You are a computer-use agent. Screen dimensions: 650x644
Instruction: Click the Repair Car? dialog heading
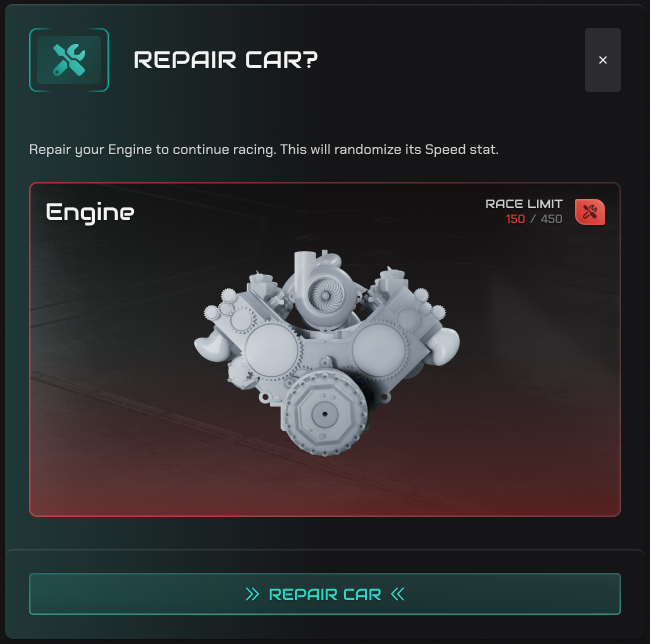point(226,60)
